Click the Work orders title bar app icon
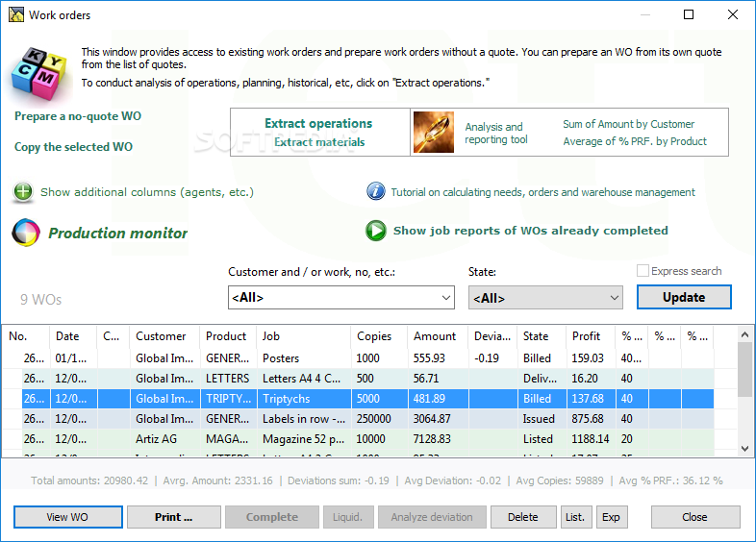Image resolution: width=756 pixels, height=542 pixels. coord(16,14)
